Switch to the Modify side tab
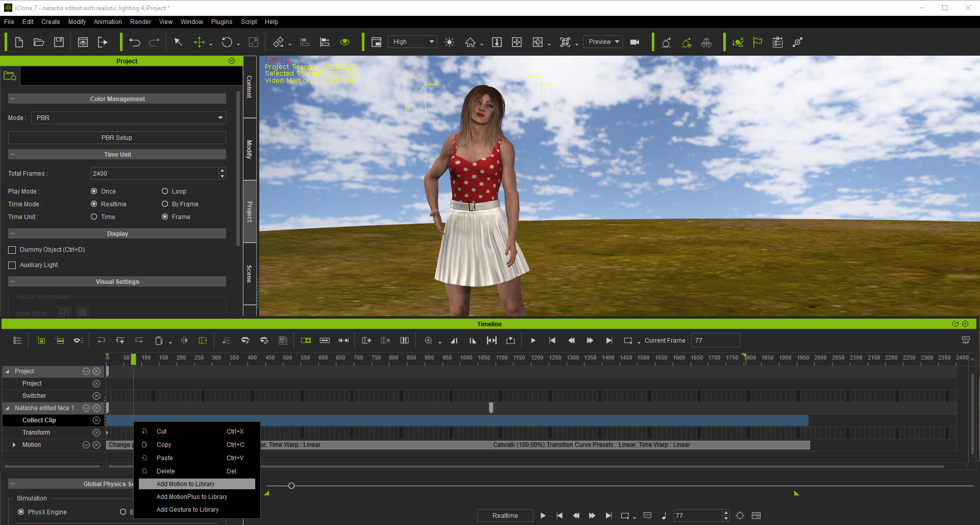This screenshot has height=525, width=980. click(x=250, y=149)
